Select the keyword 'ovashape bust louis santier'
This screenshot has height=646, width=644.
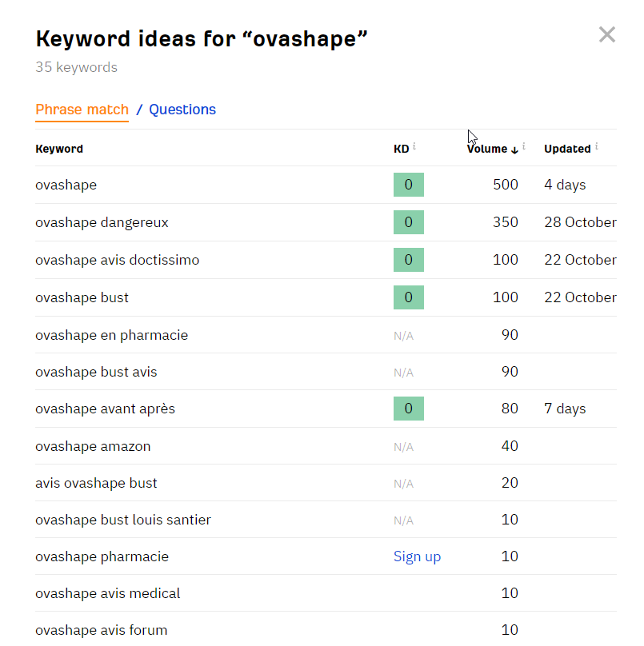click(x=123, y=520)
